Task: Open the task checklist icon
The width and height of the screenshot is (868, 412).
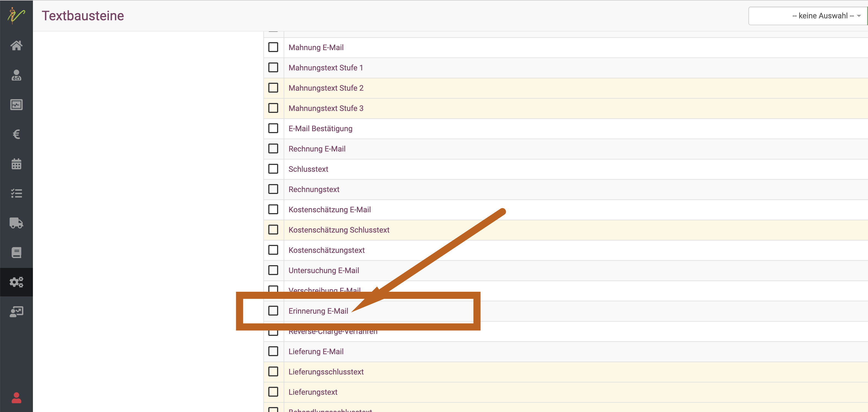Action: [16, 194]
